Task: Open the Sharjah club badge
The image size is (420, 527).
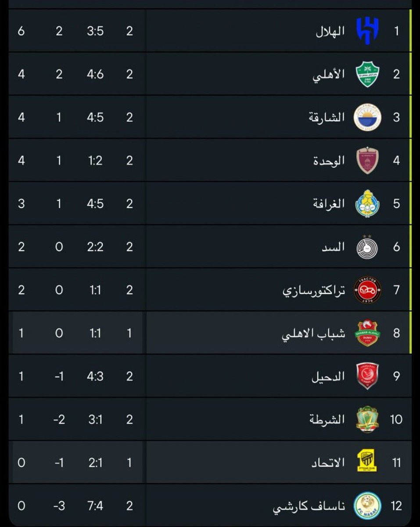Action: 367,117
